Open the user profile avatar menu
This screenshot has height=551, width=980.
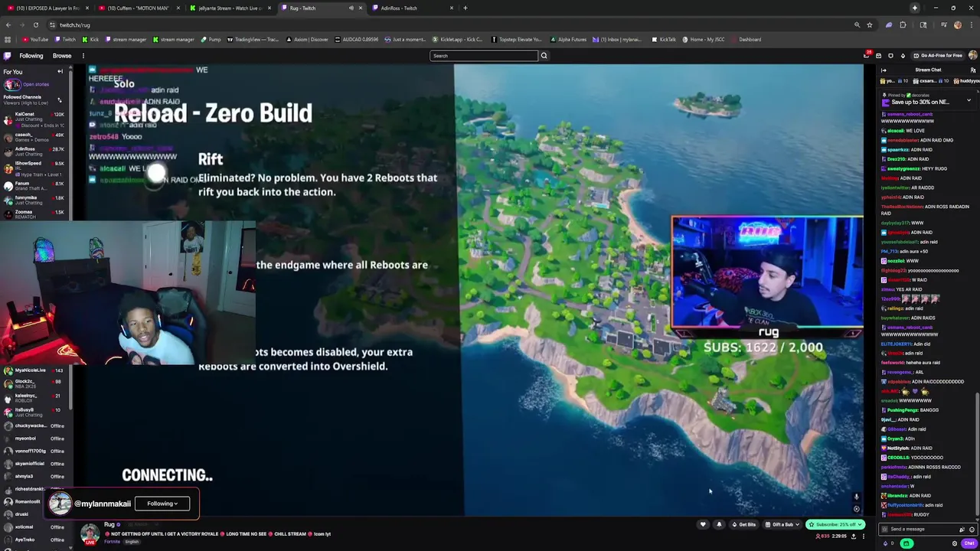(972, 56)
